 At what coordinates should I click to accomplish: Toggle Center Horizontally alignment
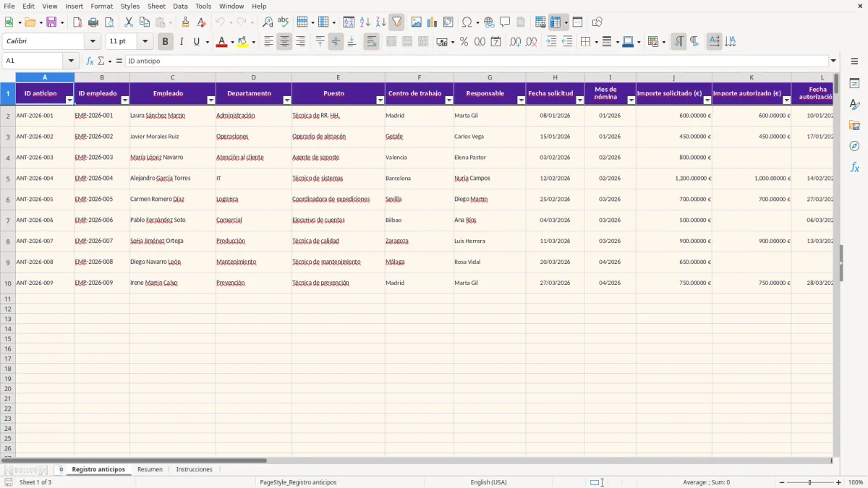pos(284,42)
